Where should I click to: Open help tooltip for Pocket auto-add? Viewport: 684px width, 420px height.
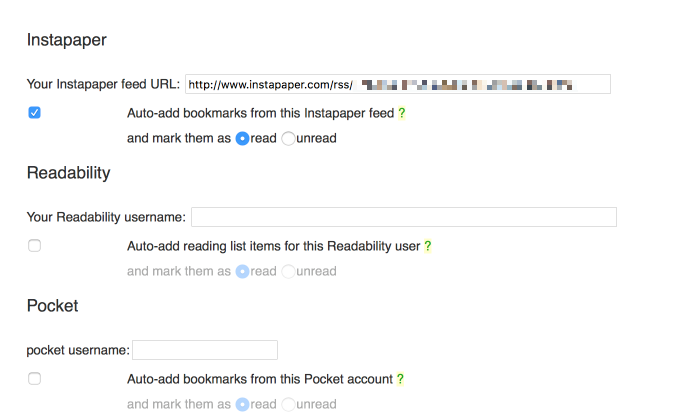pyautogui.click(x=401, y=380)
